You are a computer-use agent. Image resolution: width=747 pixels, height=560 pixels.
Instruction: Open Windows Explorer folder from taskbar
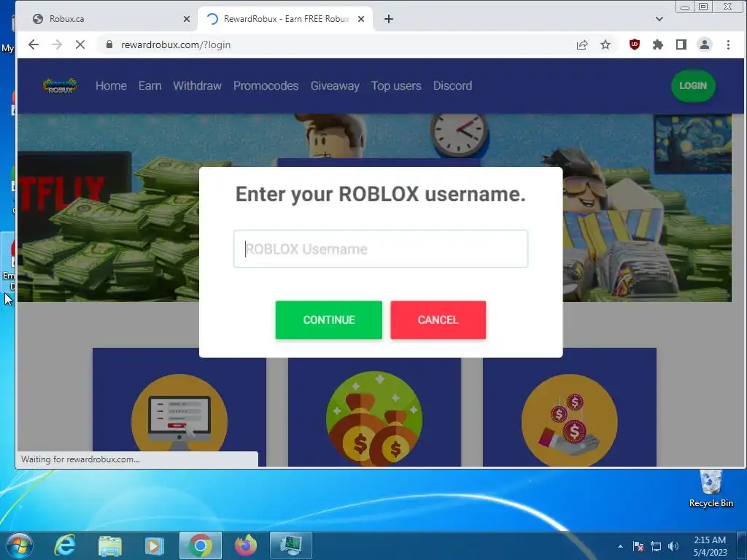pyautogui.click(x=110, y=545)
